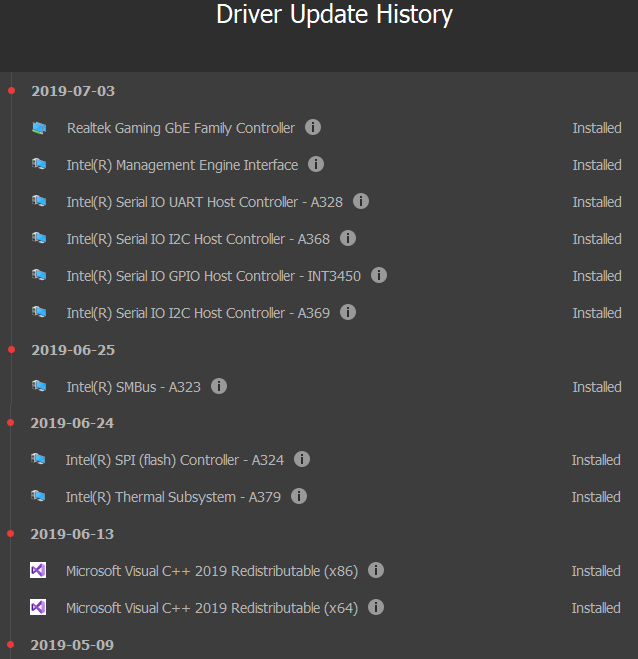The width and height of the screenshot is (638, 659).
Task: Show info for Visual C++ 2019 Redistributable (x86)
Action: tap(376, 570)
